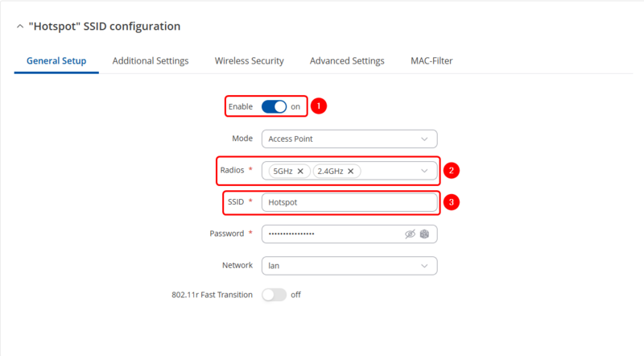The image size is (644, 356).
Task: Open the Network dropdown showing lan
Action: coord(349,265)
